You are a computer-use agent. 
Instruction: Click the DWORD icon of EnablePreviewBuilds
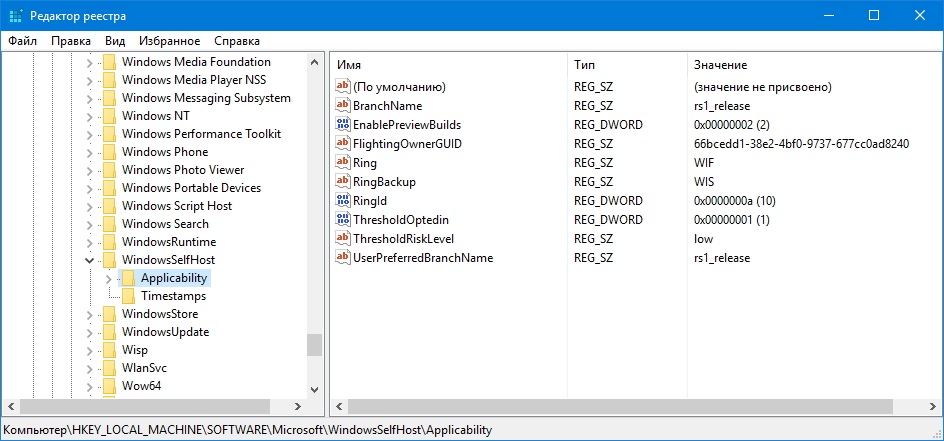pyautogui.click(x=343, y=125)
